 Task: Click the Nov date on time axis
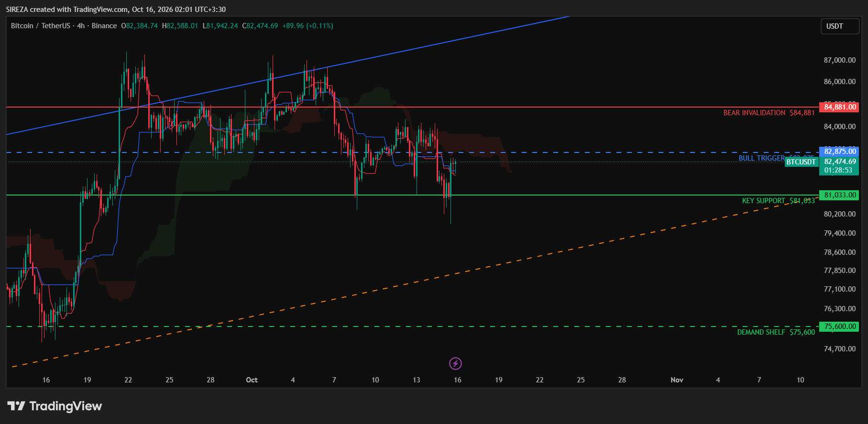coord(677,380)
